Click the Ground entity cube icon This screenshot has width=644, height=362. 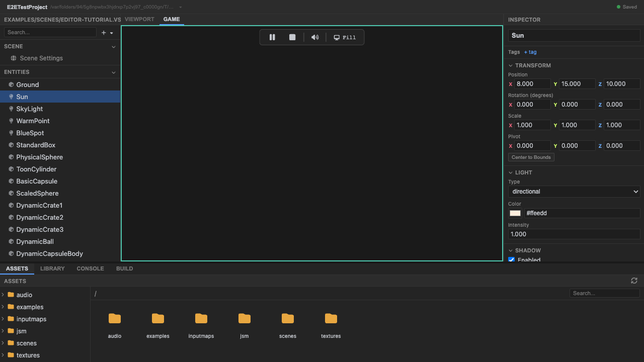12,84
